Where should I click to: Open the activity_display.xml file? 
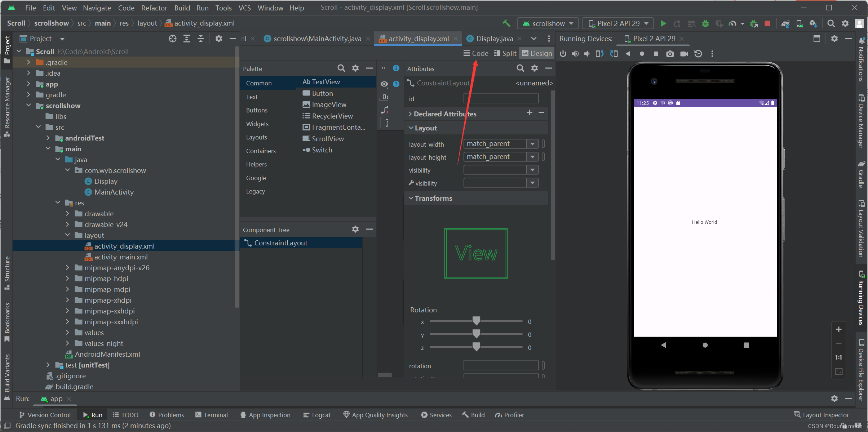(x=123, y=246)
